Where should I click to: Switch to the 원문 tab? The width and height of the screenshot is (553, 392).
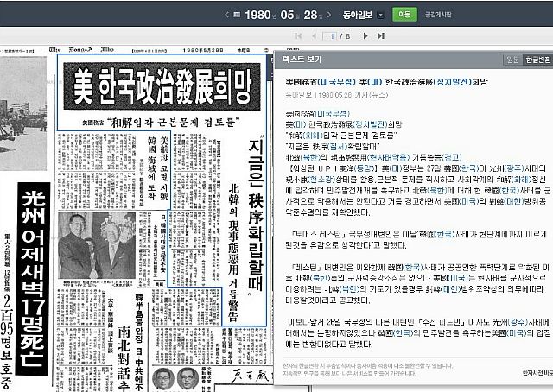(x=512, y=60)
